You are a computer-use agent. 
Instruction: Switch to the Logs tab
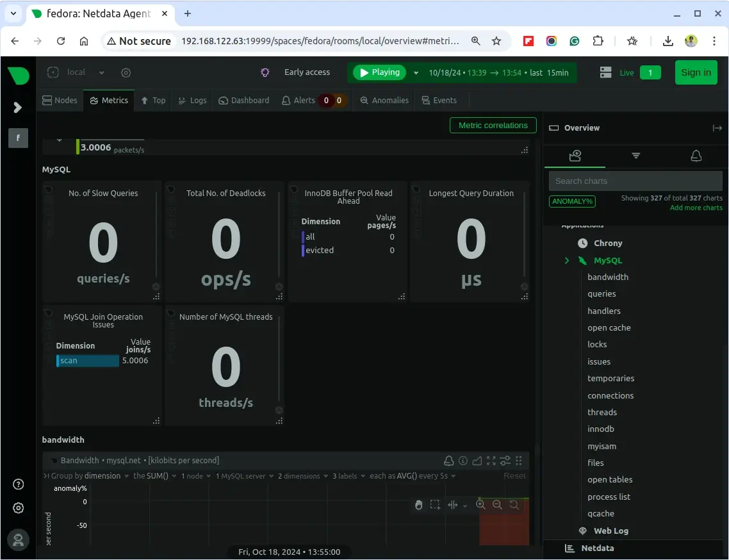[x=192, y=101]
